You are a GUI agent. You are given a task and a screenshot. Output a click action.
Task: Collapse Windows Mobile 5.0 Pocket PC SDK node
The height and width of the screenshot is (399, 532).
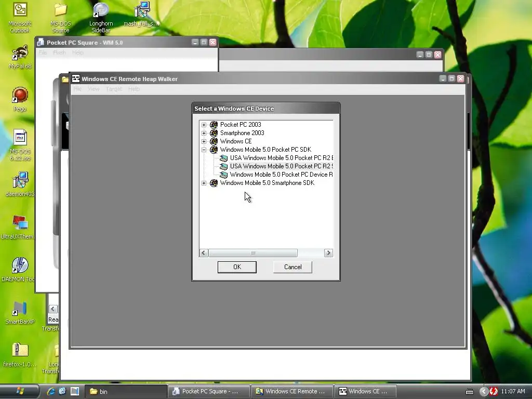[204, 150]
